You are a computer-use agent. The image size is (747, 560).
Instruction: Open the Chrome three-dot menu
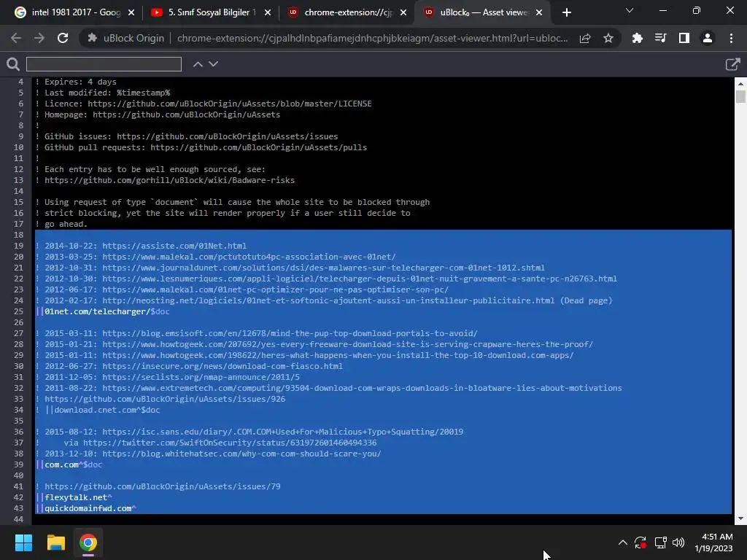click(x=731, y=38)
